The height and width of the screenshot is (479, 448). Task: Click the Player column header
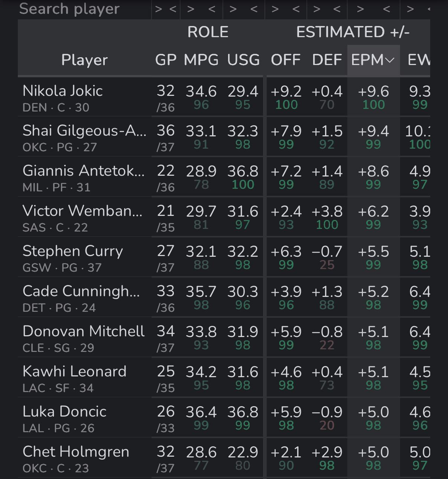tap(85, 60)
